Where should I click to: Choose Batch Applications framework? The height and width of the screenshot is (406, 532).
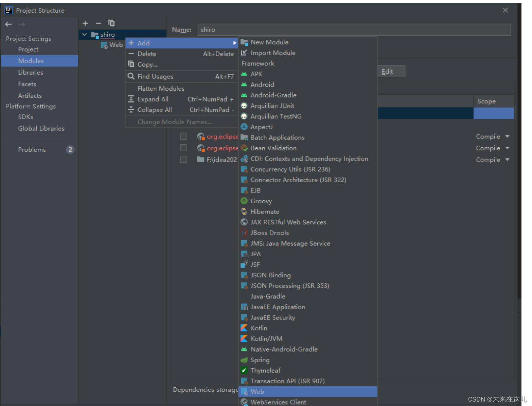[x=308, y=137]
